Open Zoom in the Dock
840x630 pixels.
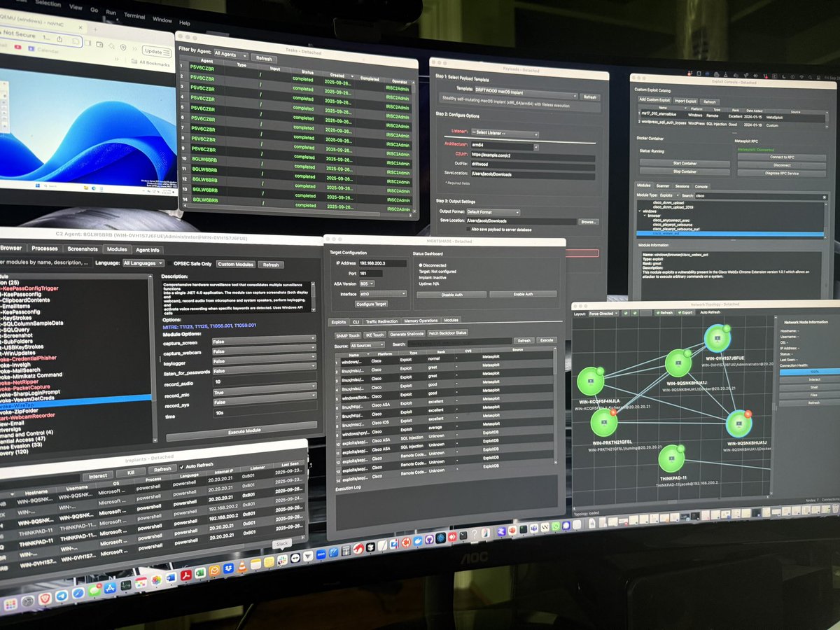pos(321,554)
